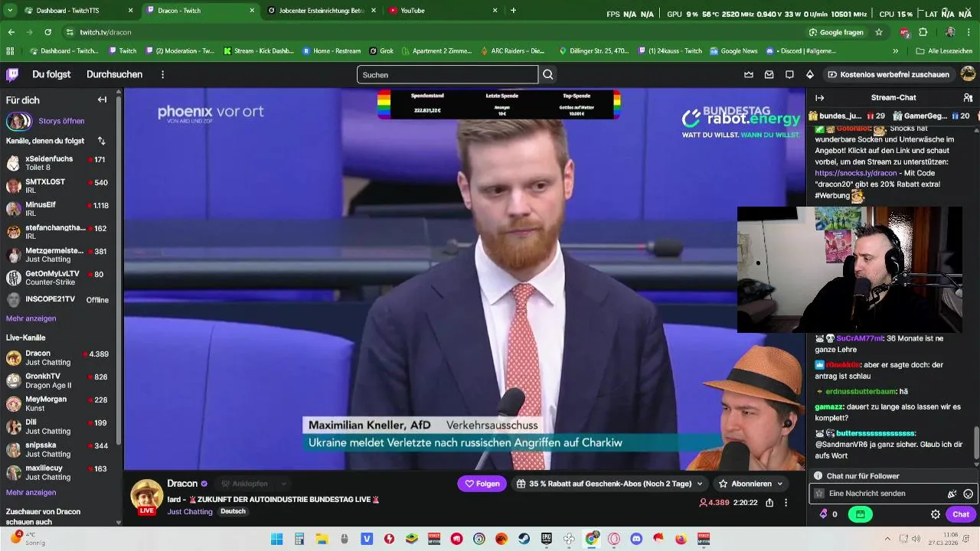Open the browser extensions puzzle icon
Screen dimensions: 980x551
923,32
